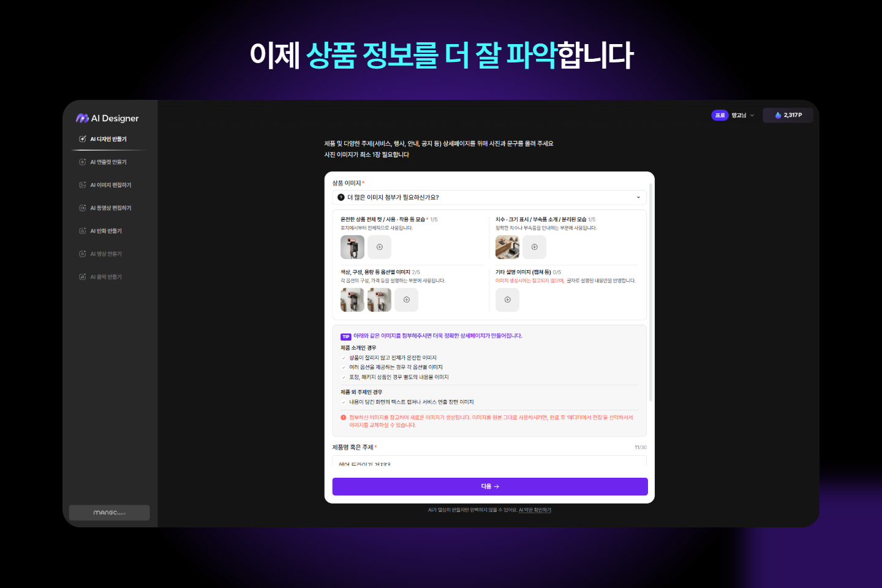
Task: Select the package box thumbnail in 치수·크기 표시
Action: (x=507, y=247)
